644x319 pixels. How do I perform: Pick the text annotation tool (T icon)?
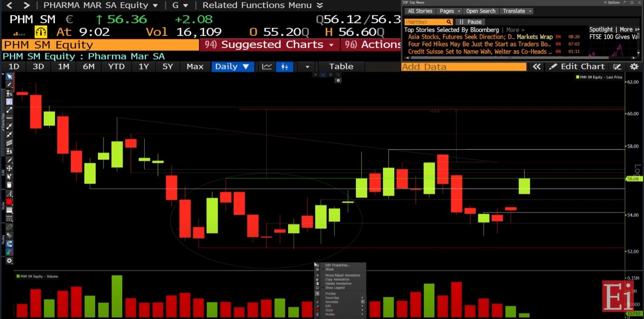pyautogui.click(x=9, y=101)
